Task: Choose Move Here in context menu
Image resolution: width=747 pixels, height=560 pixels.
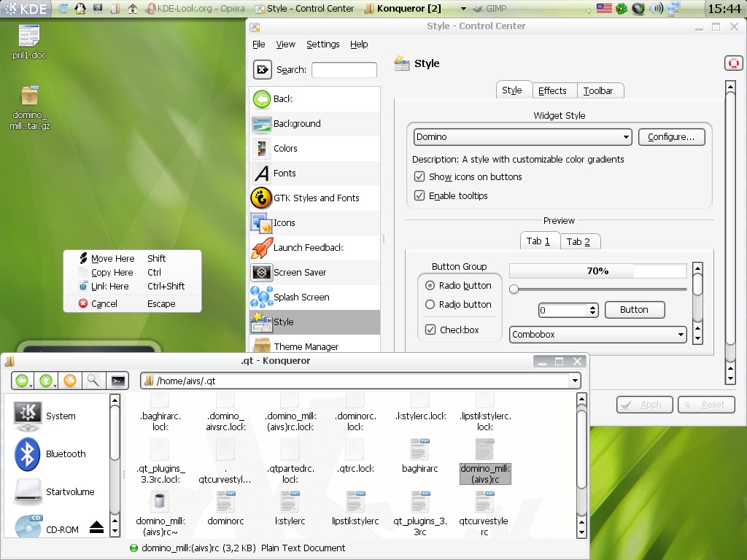Action: click(133, 259)
